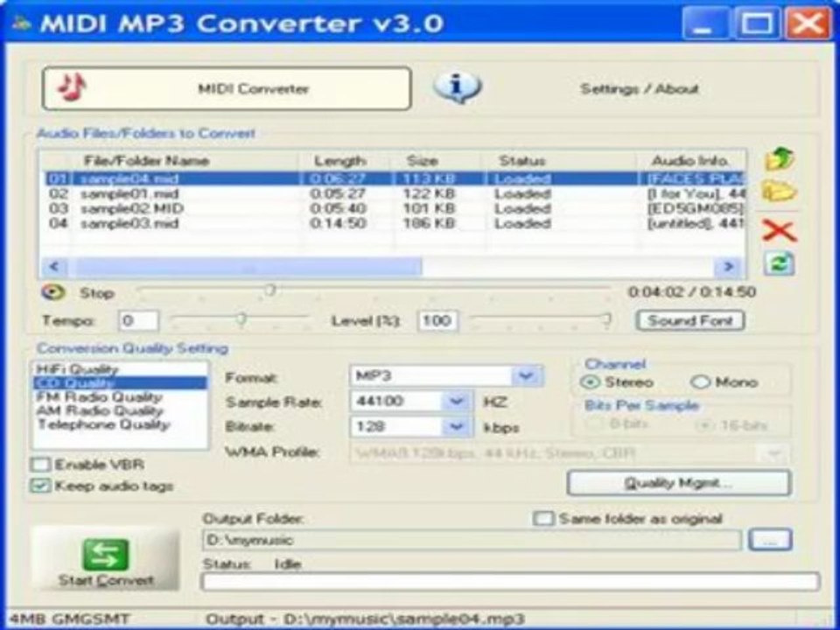Add files using the green arrow folder icon
The width and height of the screenshot is (840, 630).
[780, 159]
